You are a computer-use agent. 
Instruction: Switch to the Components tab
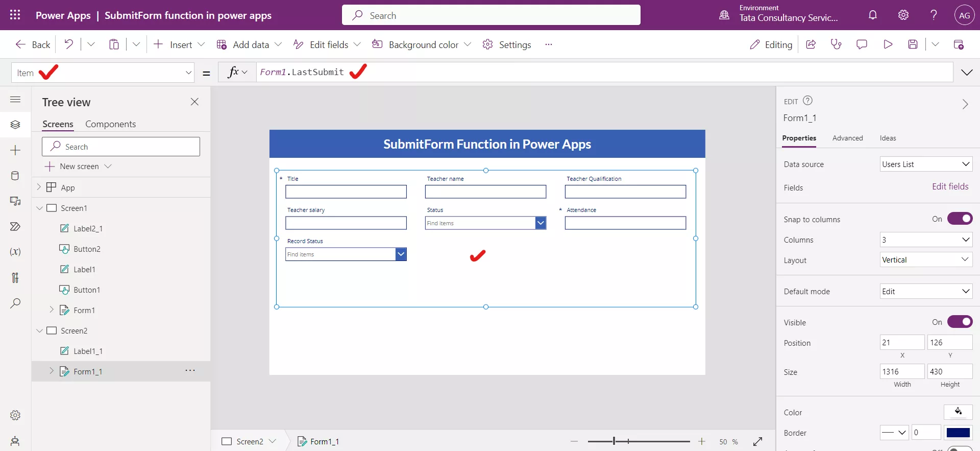click(x=110, y=124)
